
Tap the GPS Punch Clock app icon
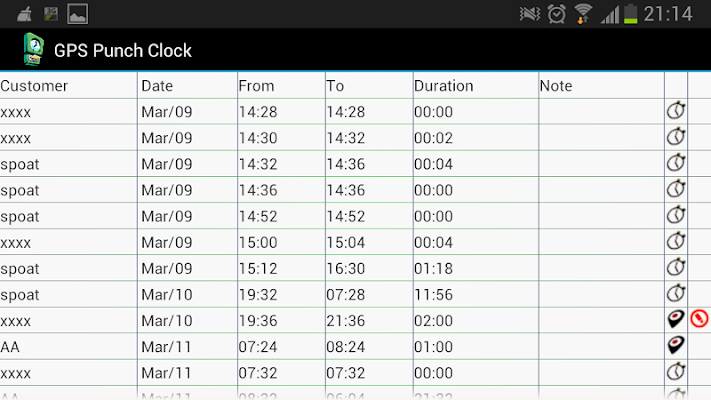tap(34, 49)
